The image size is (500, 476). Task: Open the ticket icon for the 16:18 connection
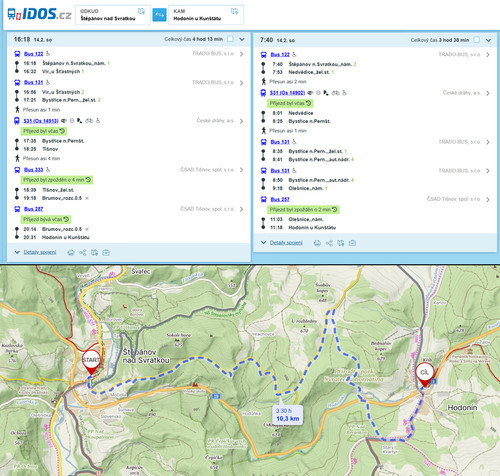pyautogui.click(x=106, y=253)
